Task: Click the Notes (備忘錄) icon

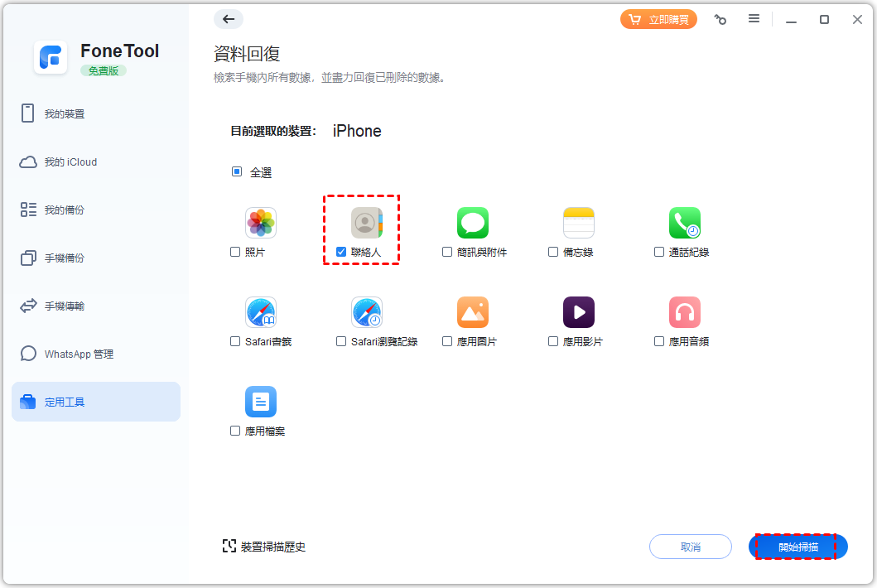Action: pyautogui.click(x=579, y=223)
